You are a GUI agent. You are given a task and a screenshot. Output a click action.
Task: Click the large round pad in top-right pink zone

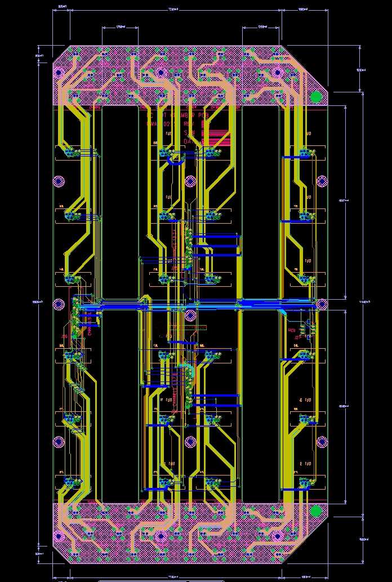point(277,72)
